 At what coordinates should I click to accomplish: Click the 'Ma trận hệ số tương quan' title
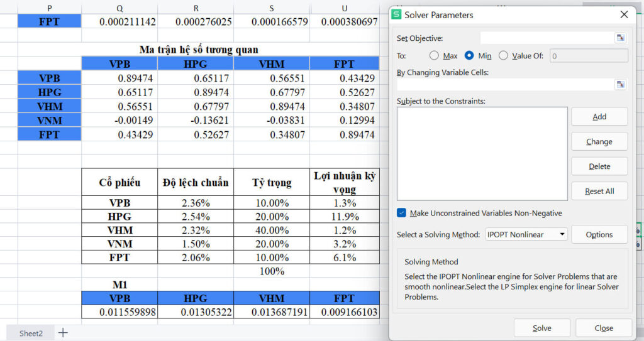(199, 50)
